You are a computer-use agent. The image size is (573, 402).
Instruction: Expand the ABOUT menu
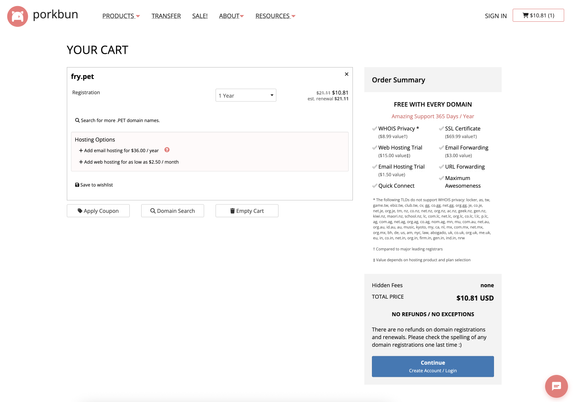click(231, 16)
